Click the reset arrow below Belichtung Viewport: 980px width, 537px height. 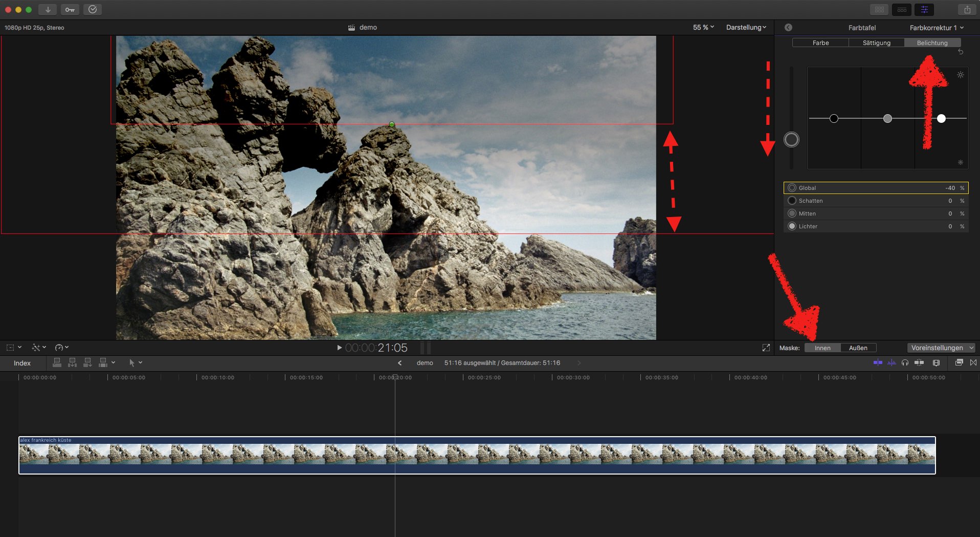pyautogui.click(x=960, y=52)
